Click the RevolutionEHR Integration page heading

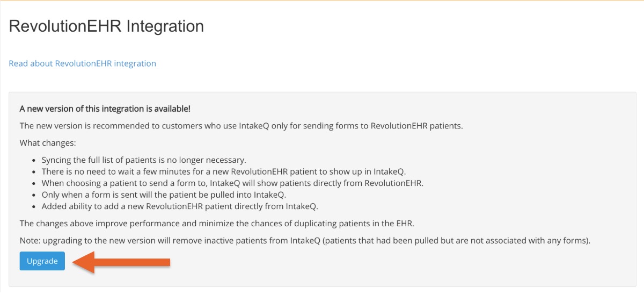pyautogui.click(x=106, y=26)
